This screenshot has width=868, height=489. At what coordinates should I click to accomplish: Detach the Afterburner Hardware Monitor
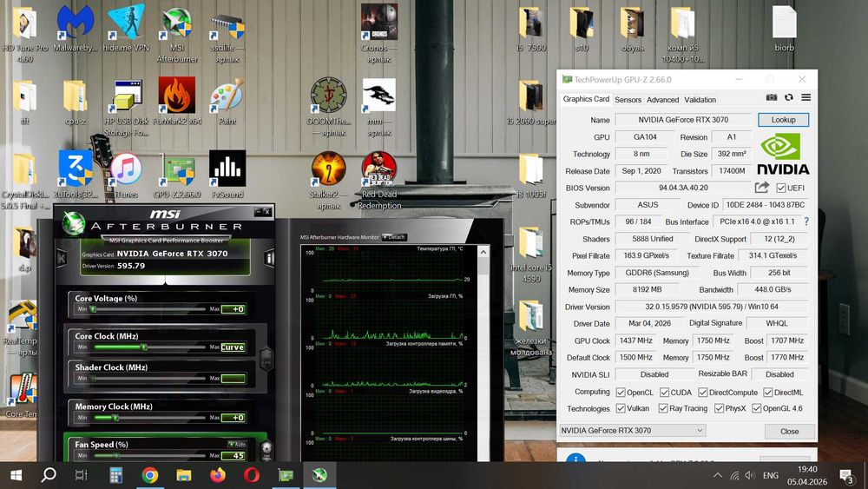(395, 237)
